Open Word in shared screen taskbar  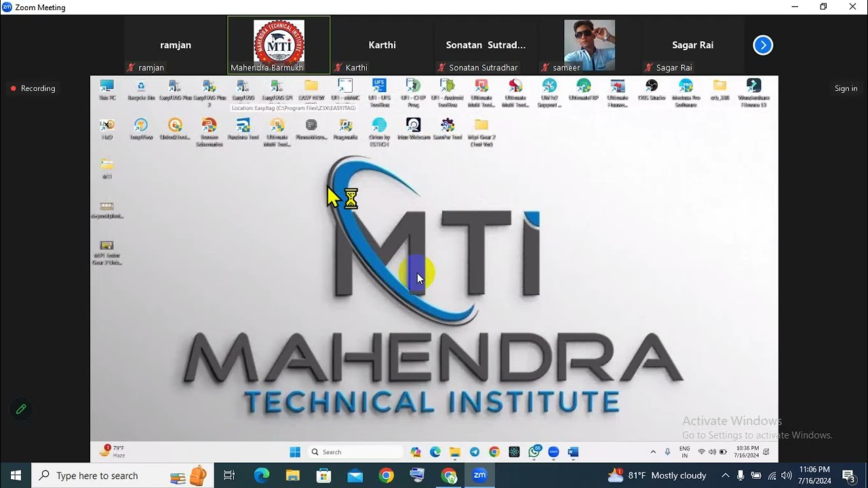573,452
